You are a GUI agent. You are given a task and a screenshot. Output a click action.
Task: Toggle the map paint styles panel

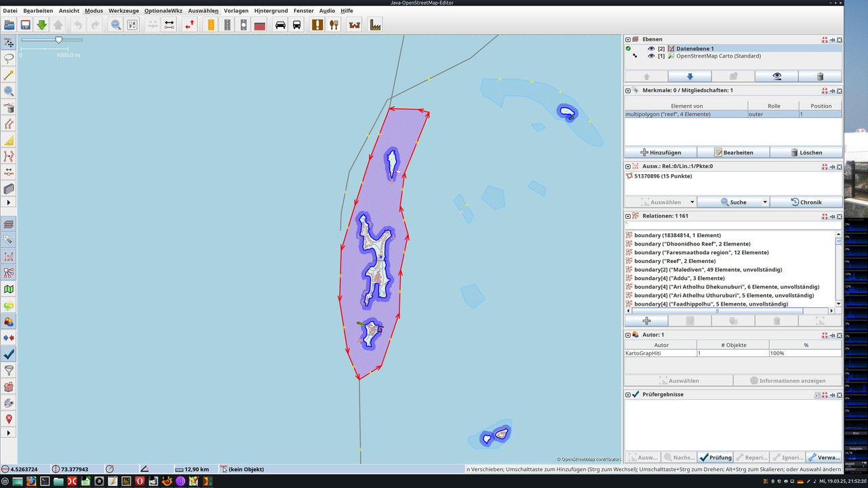(9, 403)
